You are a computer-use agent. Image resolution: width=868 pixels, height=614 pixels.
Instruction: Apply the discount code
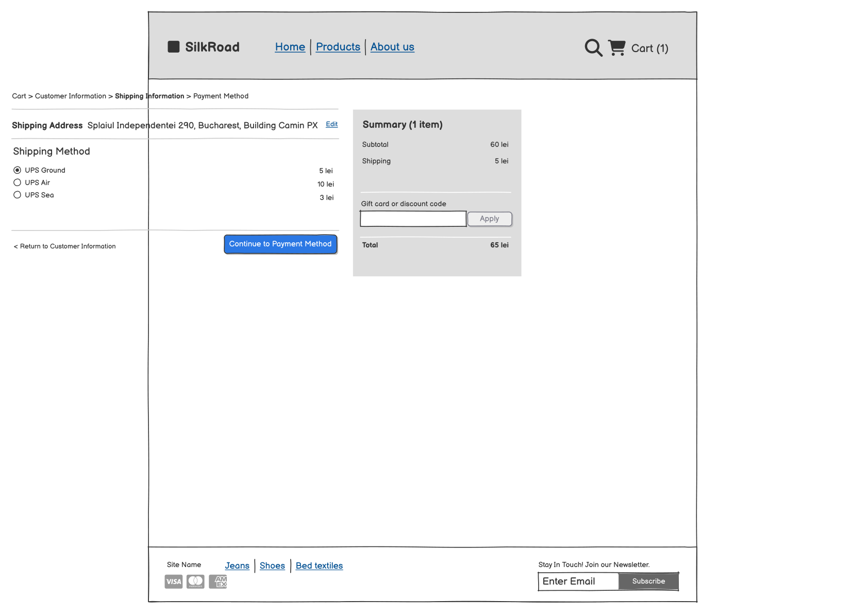489,219
